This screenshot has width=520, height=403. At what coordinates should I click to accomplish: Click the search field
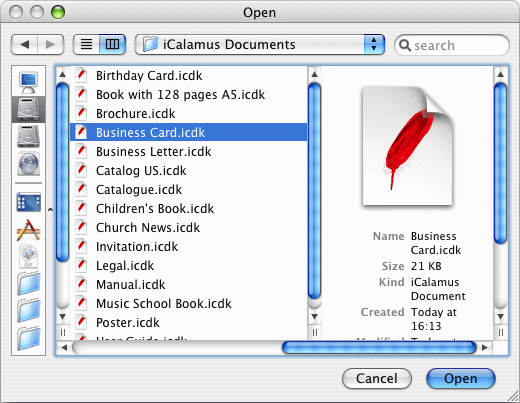(452, 45)
